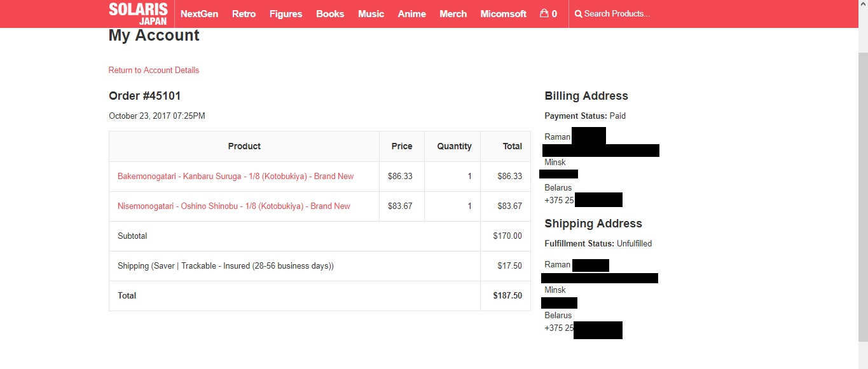Click the Order #45101 heading
Viewport: 868px width, 369px height.
tap(145, 96)
